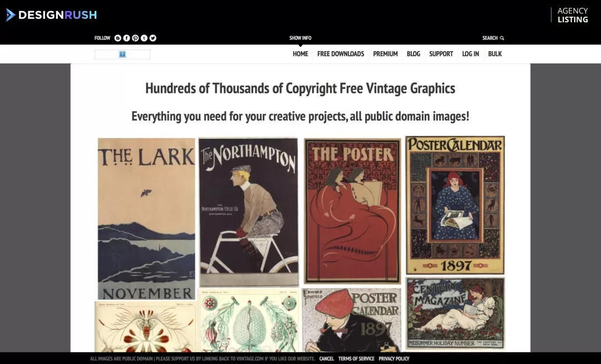
Task: Go to the Home menu item
Action: pyautogui.click(x=300, y=54)
